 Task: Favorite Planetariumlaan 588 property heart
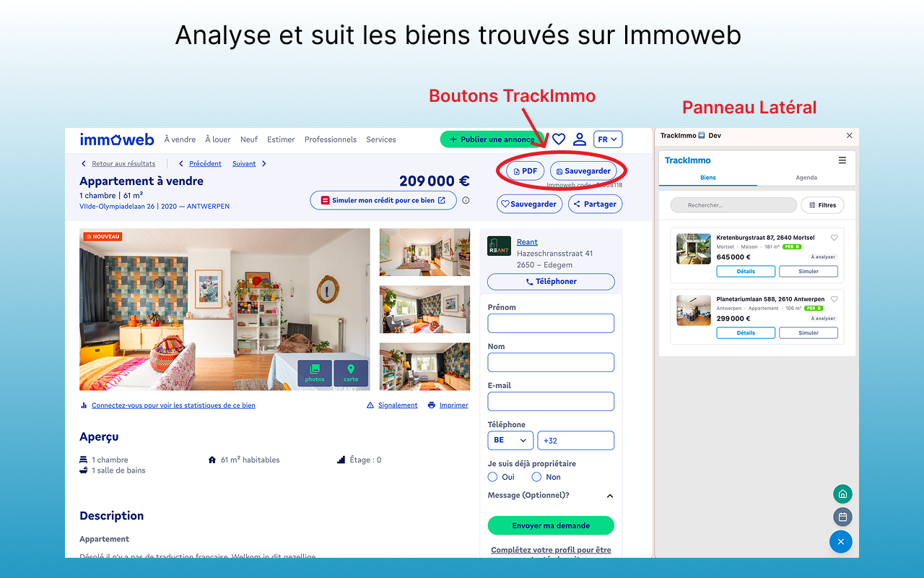pos(834,299)
